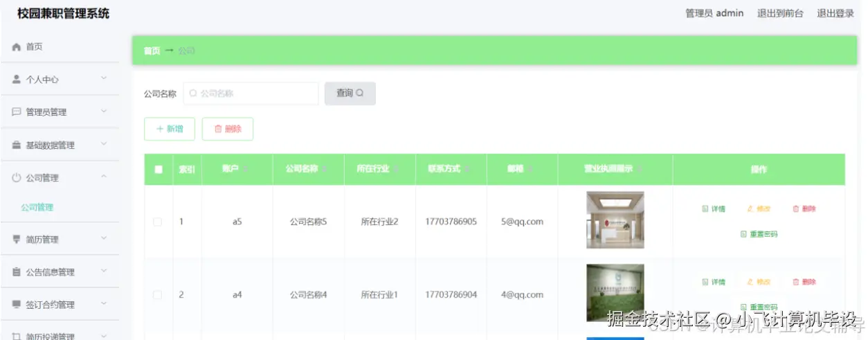Sort by 所在行业 column arrows
The image size is (868, 340).
click(395, 170)
